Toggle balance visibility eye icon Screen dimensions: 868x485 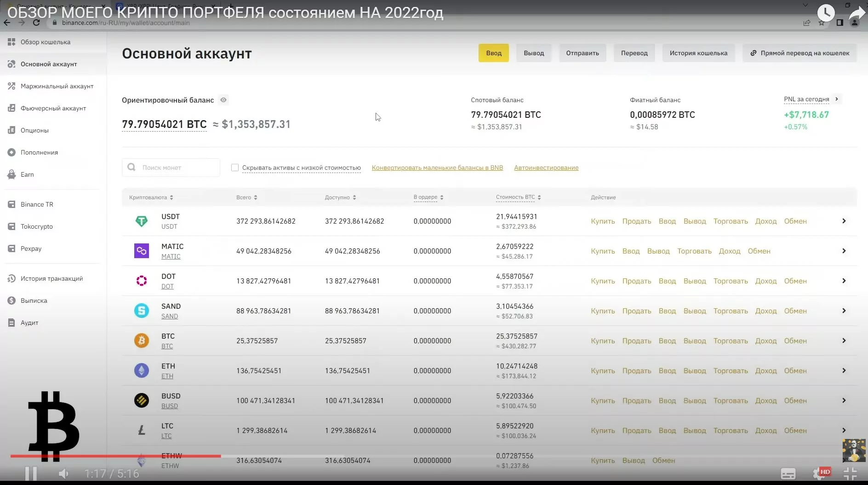223,100
